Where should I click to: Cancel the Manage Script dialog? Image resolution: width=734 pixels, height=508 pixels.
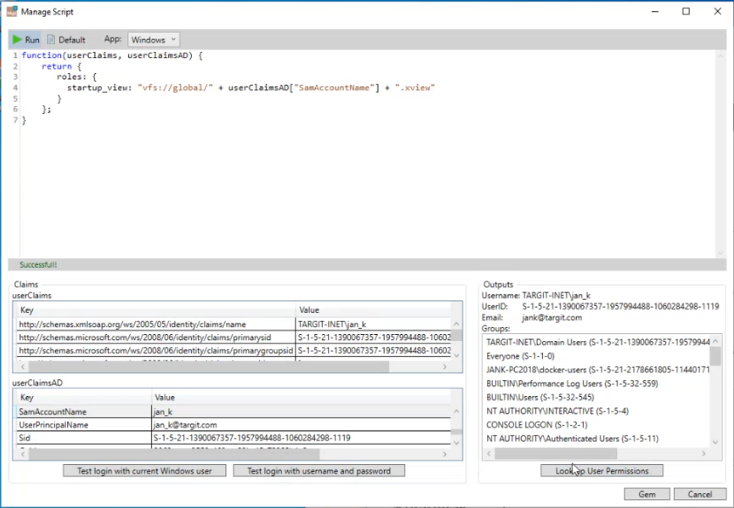(699, 494)
